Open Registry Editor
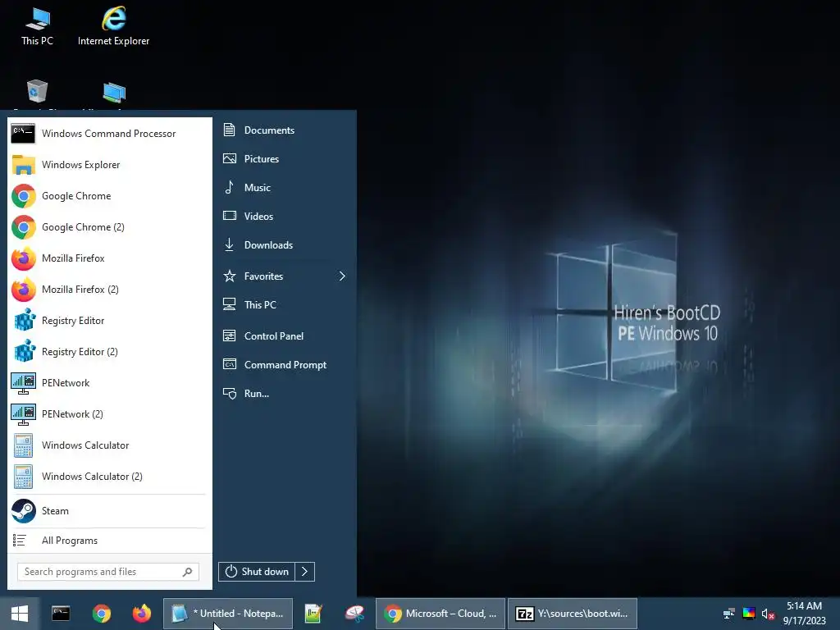Screen dimensions: 840x630 [x=109, y=321]
